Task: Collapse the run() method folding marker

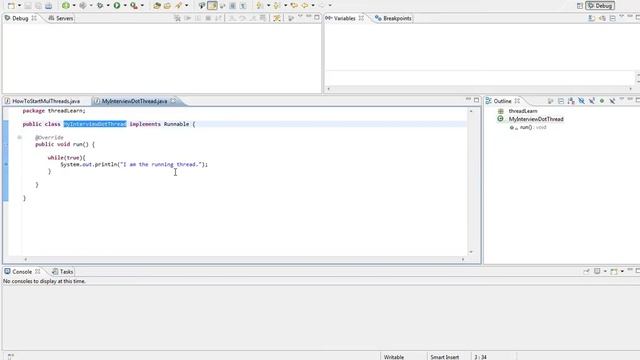Action: (19, 138)
